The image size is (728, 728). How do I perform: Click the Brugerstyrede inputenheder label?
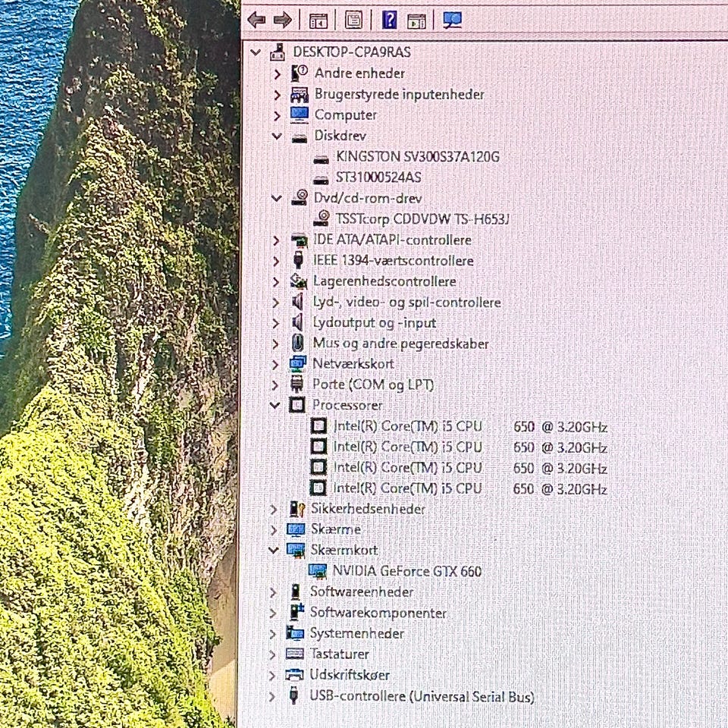coord(400,94)
